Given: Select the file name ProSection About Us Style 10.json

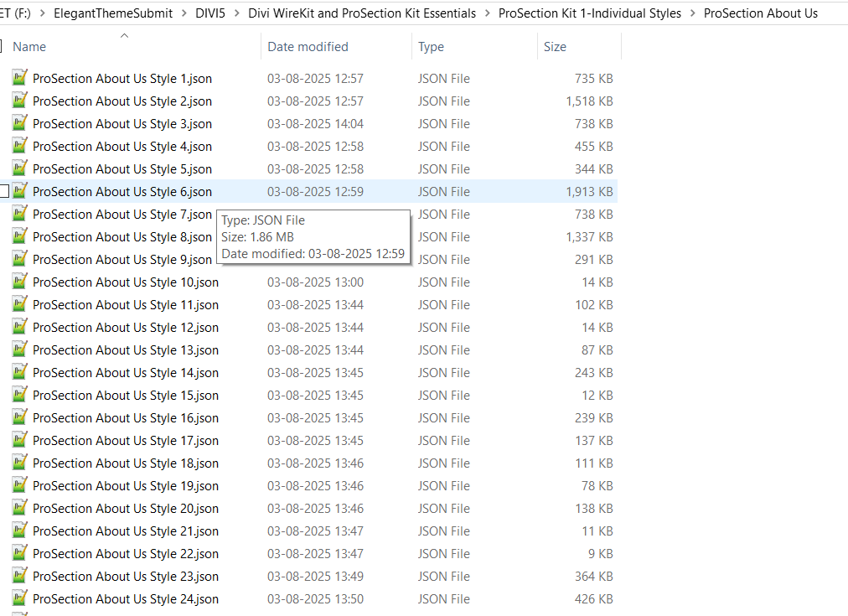Looking at the screenshot, I should pyautogui.click(x=126, y=282).
